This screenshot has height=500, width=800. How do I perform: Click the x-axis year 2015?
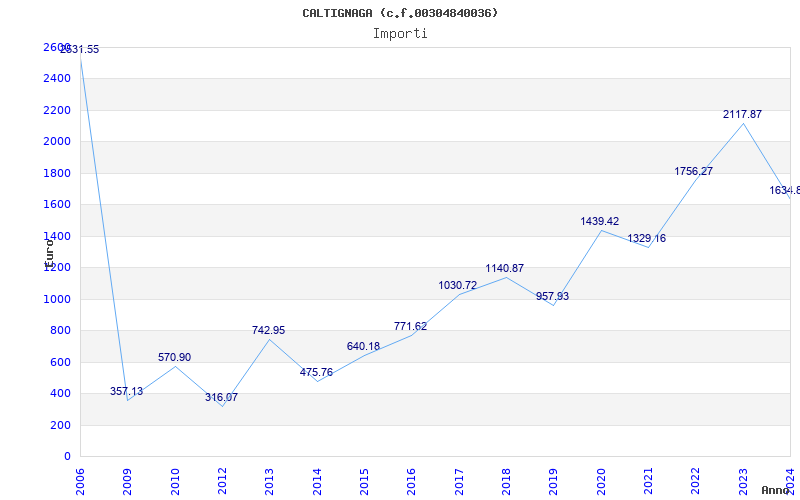(364, 482)
